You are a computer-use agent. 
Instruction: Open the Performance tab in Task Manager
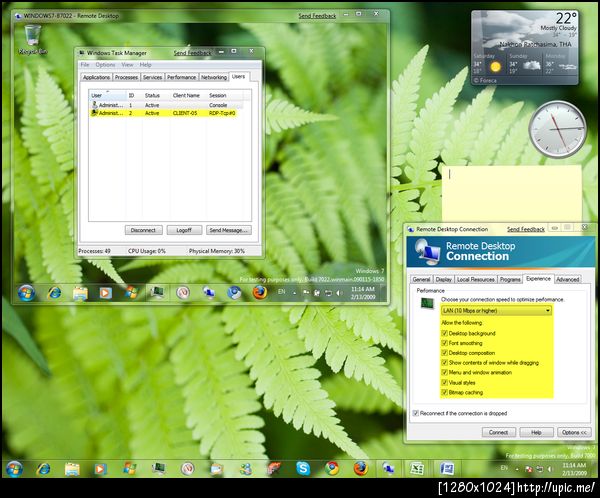[181, 77]
